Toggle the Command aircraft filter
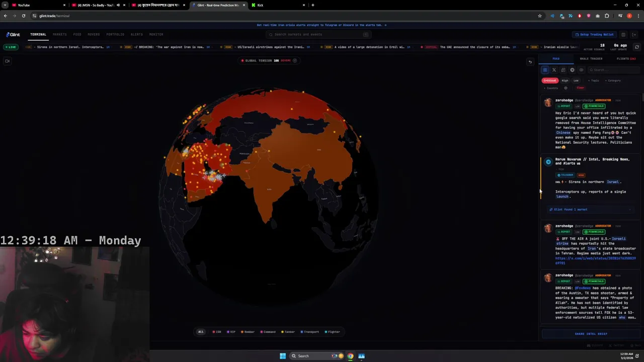This screenshot has height=362, width=644. 268,332
